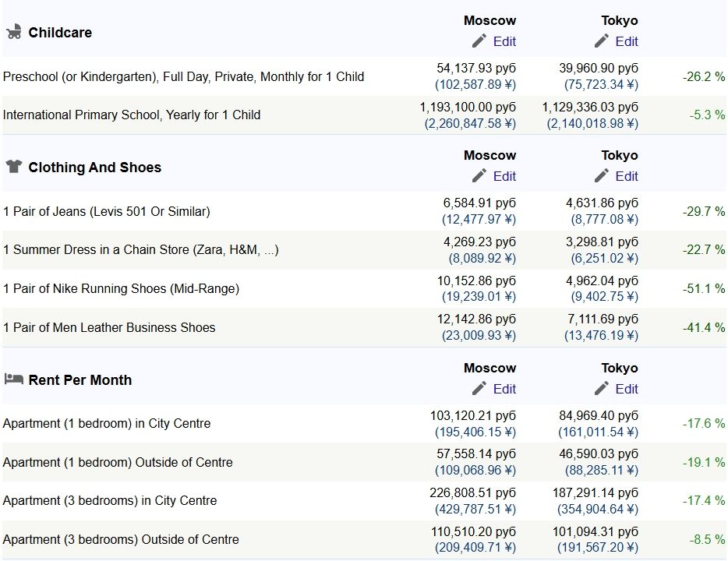The image size is (728, 561).
Task: Click Tokyo rent value 46,590.03 руб
Action: pyautogui.click(x=599, y=453)
